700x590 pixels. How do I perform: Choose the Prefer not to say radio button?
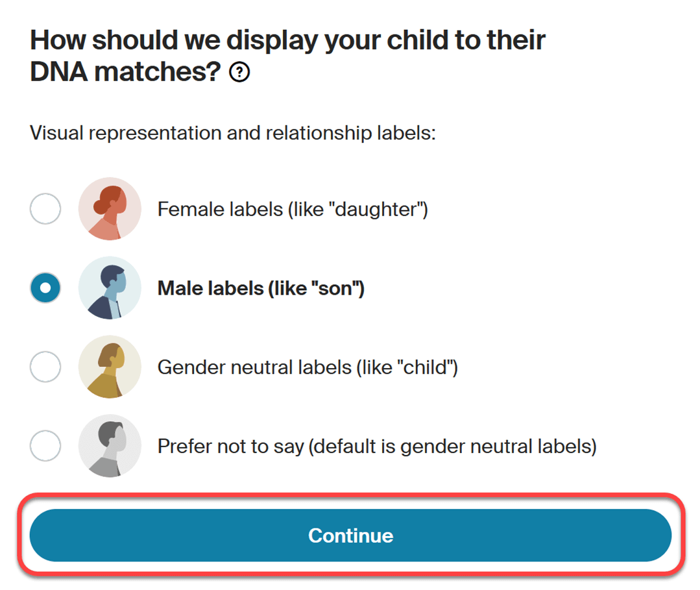(45, 446)
